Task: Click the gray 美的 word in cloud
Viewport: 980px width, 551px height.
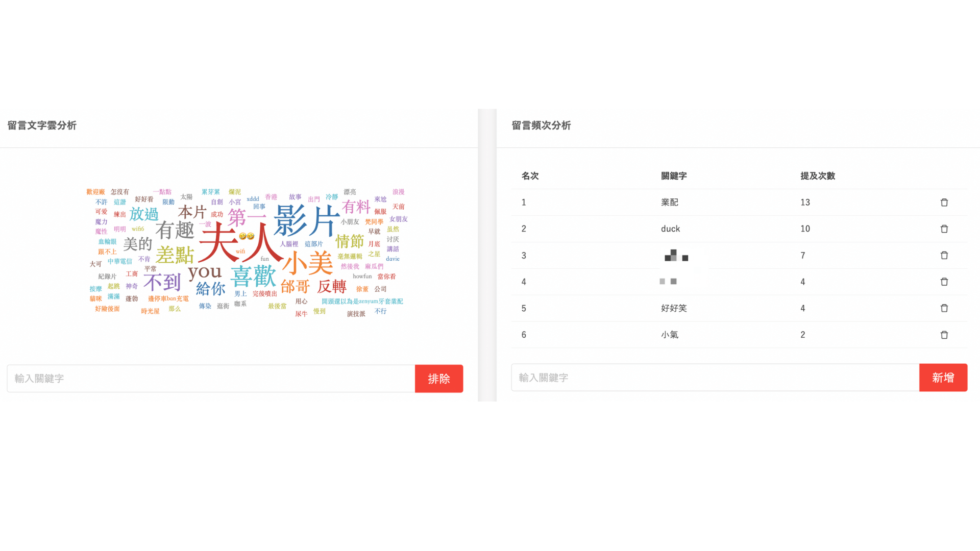Action: tap(138, 244)
